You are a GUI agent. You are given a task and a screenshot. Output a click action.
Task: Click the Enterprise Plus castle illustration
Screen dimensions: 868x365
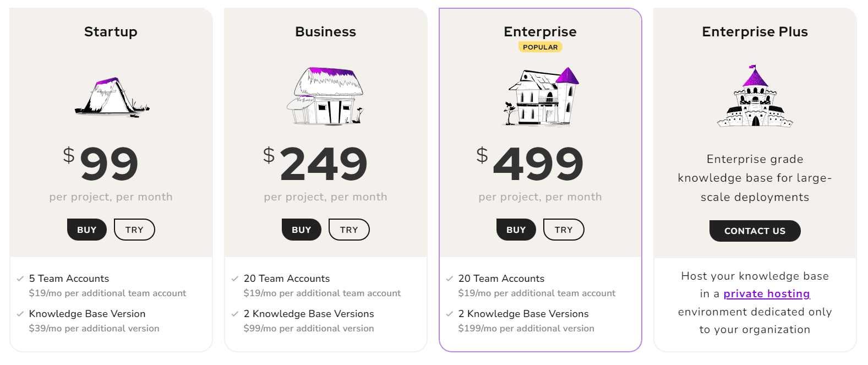[x=755, y=97]
